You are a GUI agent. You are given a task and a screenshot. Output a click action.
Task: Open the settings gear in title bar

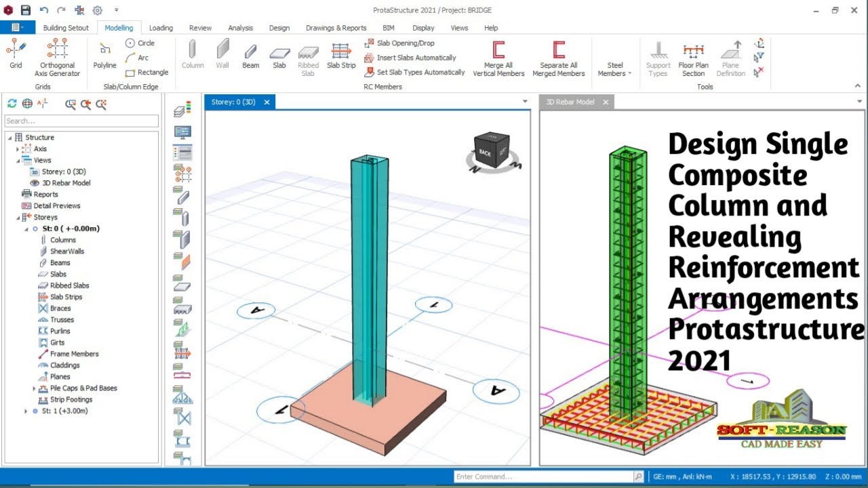[x=97, y=10]
